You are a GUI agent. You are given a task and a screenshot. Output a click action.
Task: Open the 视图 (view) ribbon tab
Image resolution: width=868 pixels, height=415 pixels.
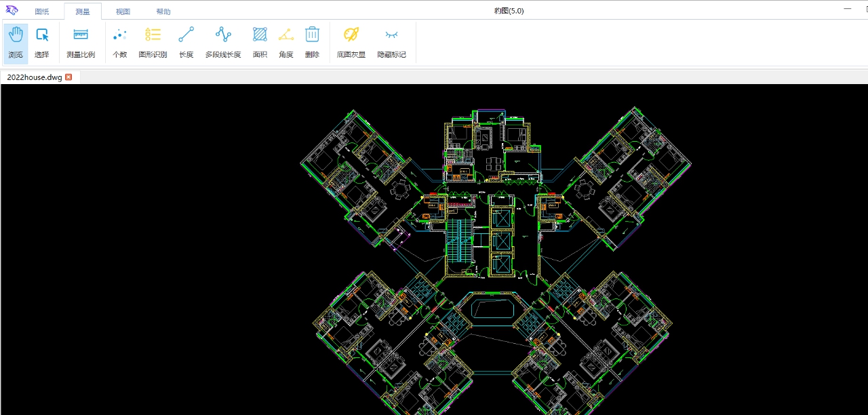pyautogui.click(x=123, y=12)
